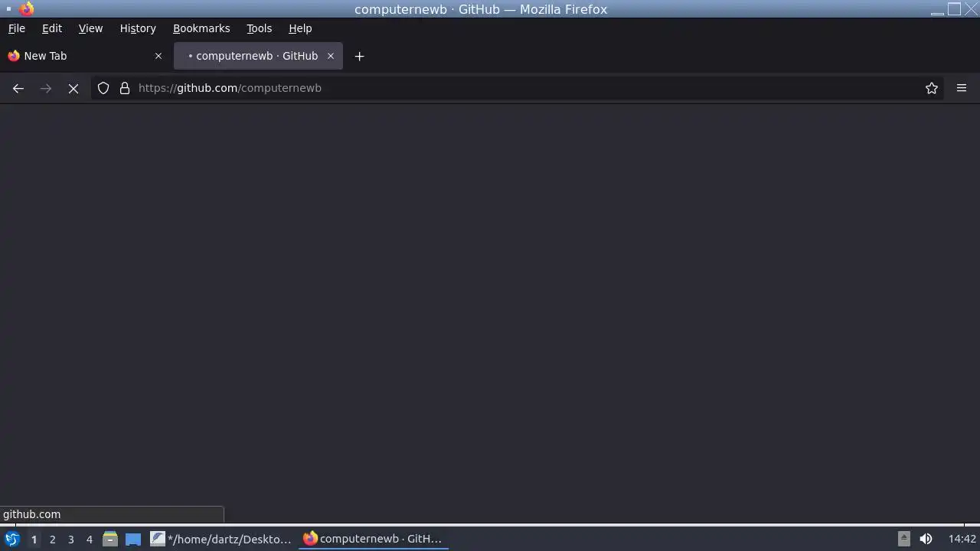Screen dimensions: 980x551
Task: Switch to workspace 3
Action: pos(70,539)
